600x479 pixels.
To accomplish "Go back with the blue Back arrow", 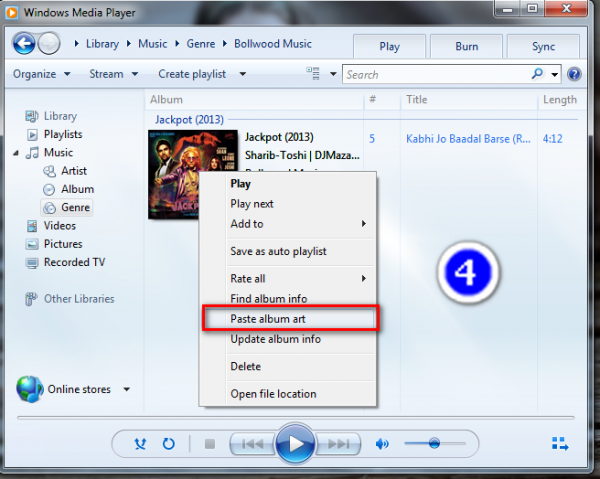I will [x=24, y=43].
